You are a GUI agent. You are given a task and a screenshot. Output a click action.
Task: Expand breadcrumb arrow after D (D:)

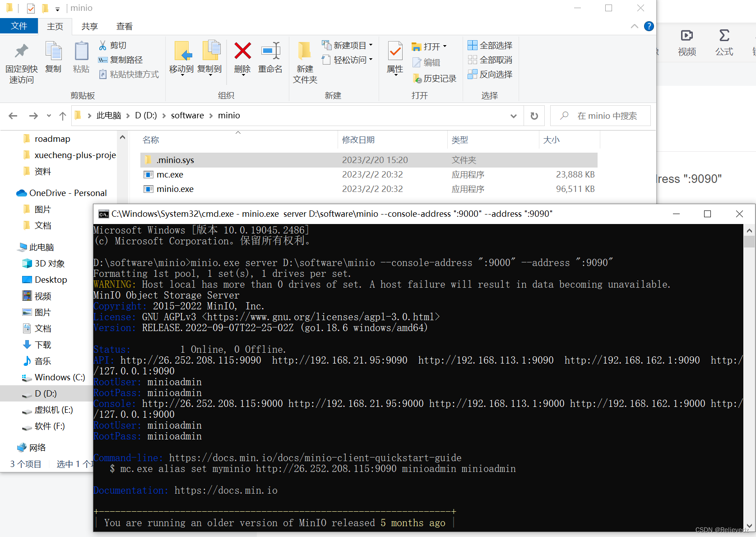(x=164, y=116)
